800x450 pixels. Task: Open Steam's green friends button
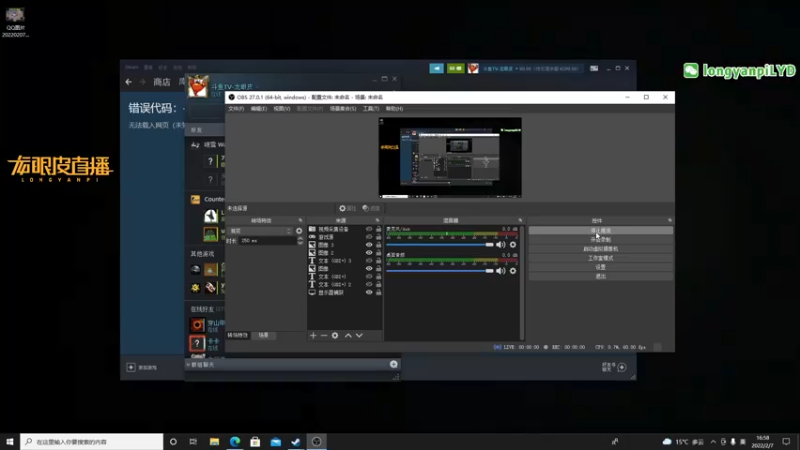coord(456,68)
